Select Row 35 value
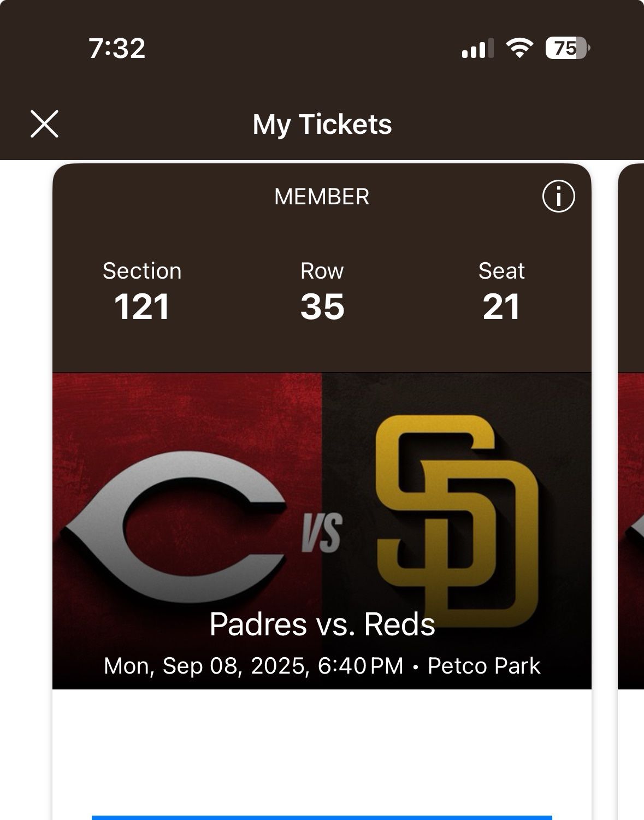 tap(322, 306)
